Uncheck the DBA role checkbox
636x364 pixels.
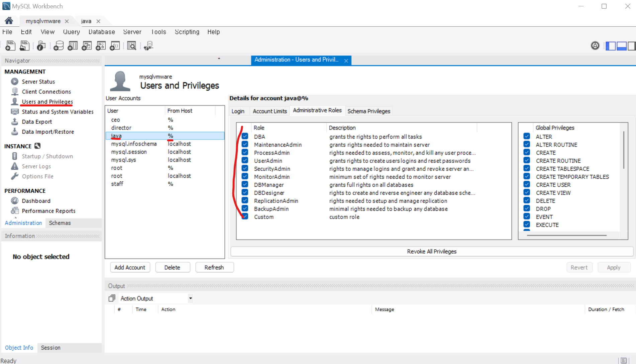[245, 136]
